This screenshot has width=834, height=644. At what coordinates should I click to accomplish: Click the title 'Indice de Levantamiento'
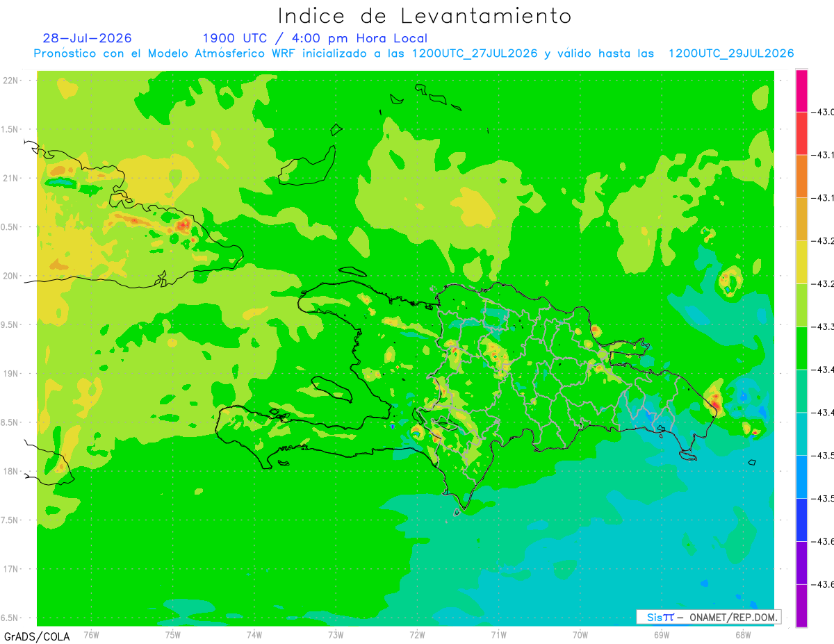424,16
